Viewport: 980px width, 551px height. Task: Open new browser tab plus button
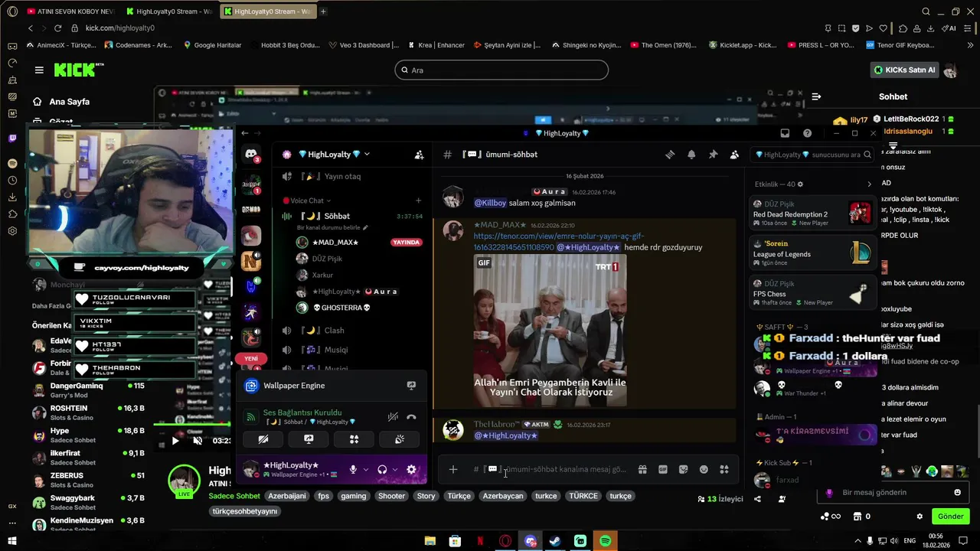coord(323,11)
